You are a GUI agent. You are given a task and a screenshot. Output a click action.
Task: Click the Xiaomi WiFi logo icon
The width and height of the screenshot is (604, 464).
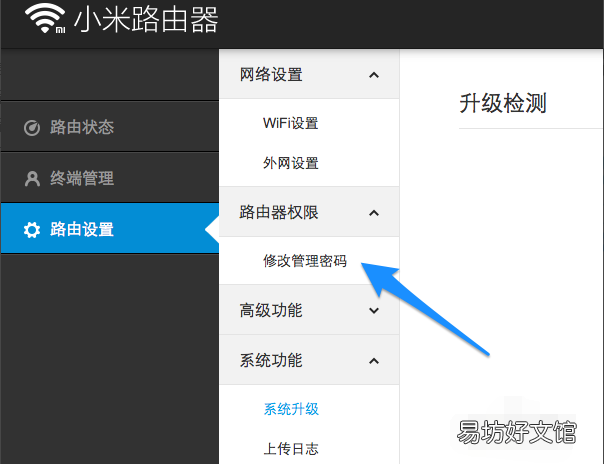tap(45, 18)
